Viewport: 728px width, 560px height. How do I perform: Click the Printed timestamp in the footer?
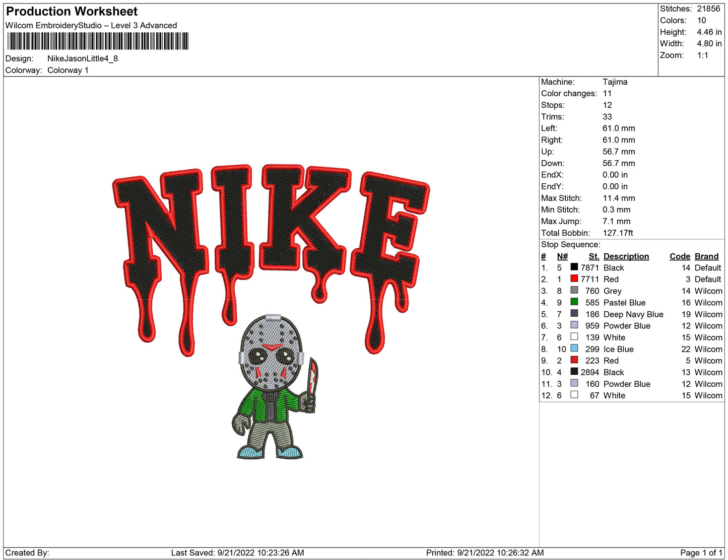click(x=485, y=552)
